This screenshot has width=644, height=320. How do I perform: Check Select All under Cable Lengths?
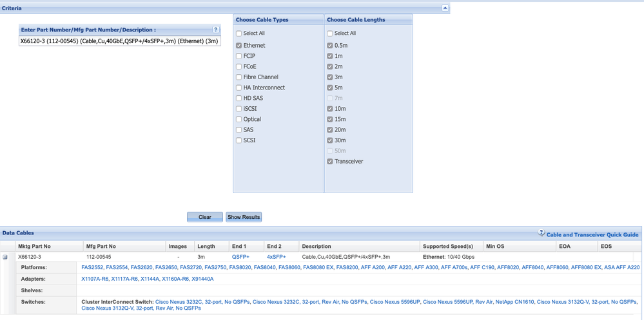(330, 33)
